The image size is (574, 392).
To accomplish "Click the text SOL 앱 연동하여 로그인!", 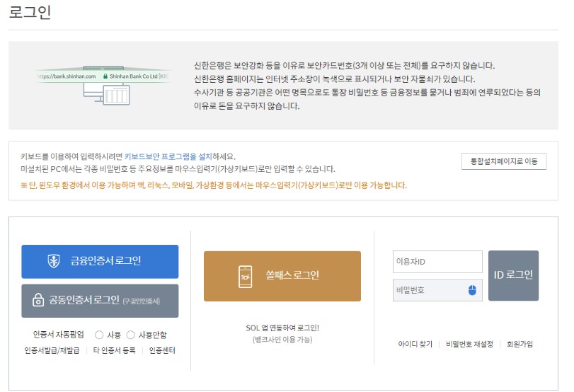I will (x=282, y=328).
